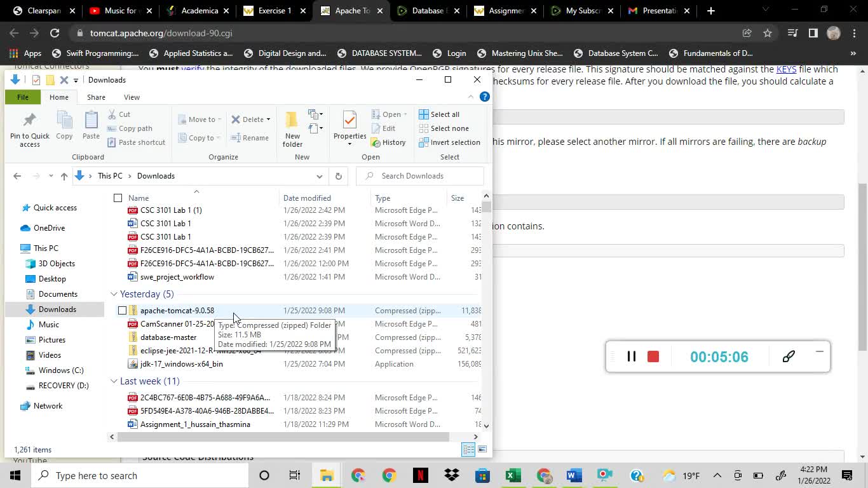The width and height of the screenshot is (868, 488).
Task: Click the Cut scissors button
Action: point(119,114)
